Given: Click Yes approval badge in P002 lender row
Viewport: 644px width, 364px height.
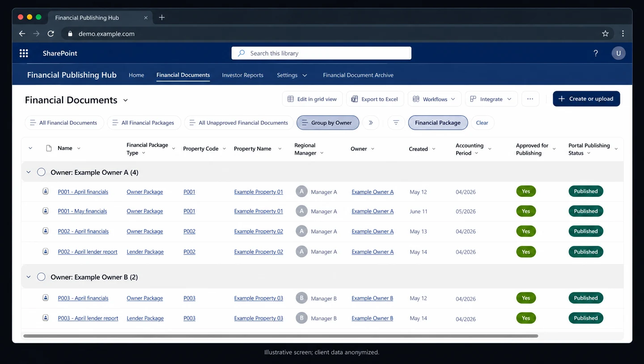Looking at the screenshot, I should pyautogui.click(x=526, y=252).
